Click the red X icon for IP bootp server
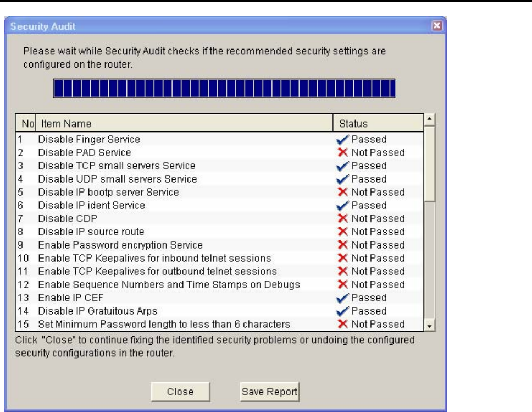This screenshot has width=532, height=412. (x=343, y=192)
